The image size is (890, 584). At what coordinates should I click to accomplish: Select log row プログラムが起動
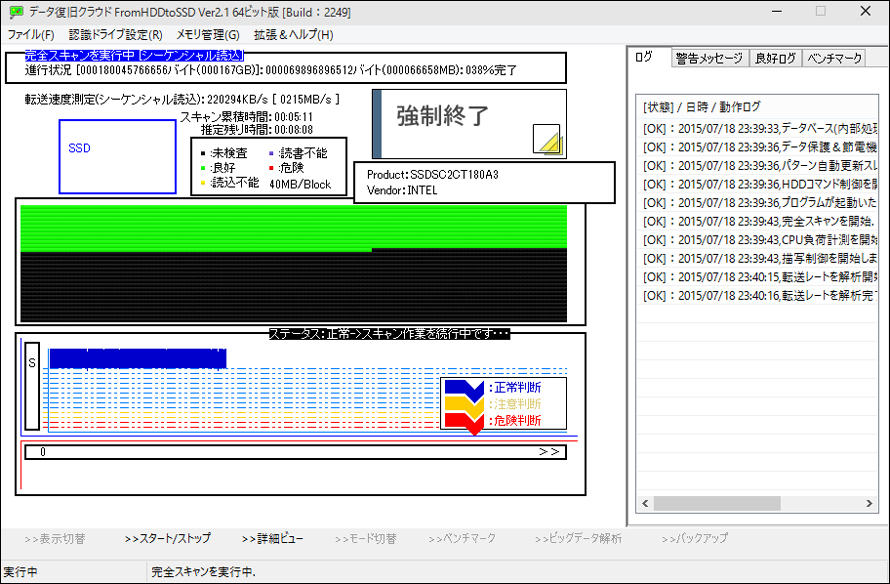758,203
